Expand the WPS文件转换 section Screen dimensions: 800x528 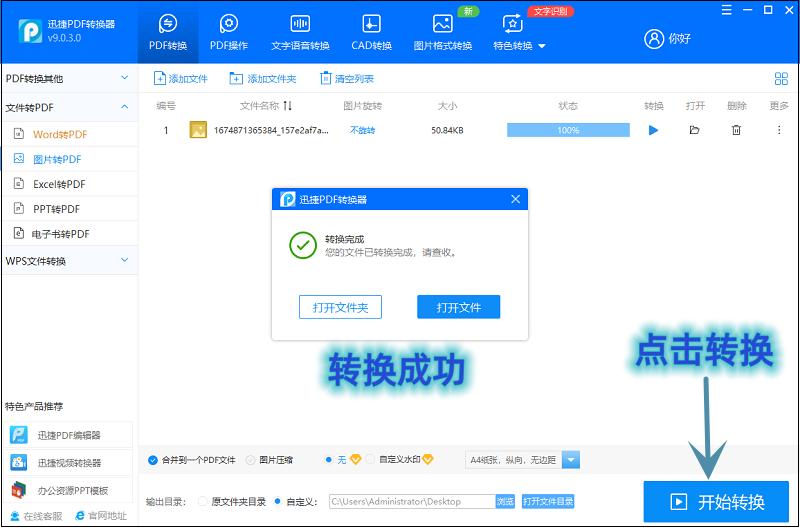pyautogui.click(x=69, y=261)
